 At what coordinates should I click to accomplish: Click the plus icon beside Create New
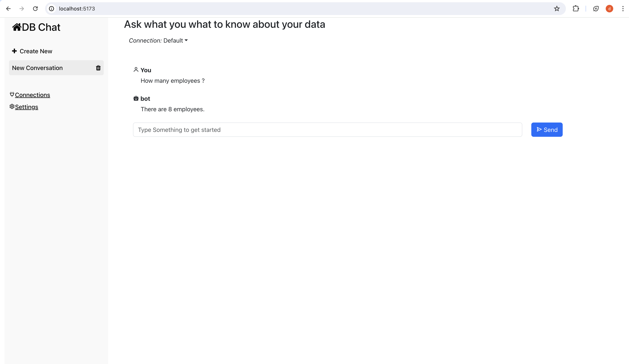14,51
